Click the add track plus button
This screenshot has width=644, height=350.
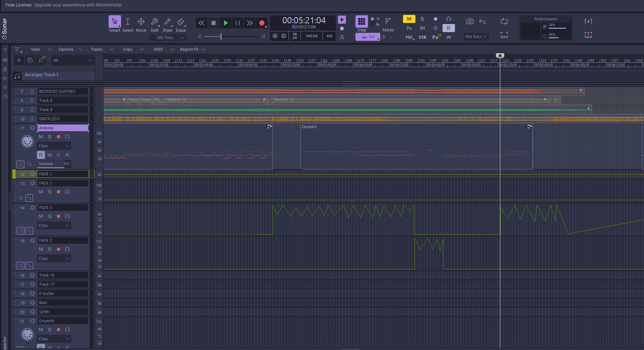click(19, 60)
